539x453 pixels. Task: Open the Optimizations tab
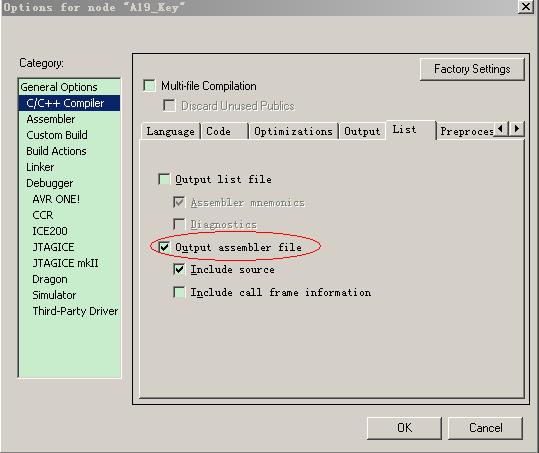[x=294, y=131]
